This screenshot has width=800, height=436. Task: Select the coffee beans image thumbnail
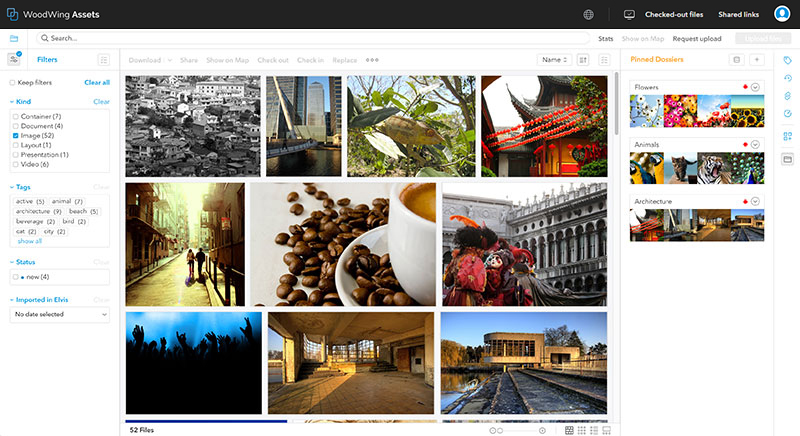pyautogui.click(x=343, y=243)
